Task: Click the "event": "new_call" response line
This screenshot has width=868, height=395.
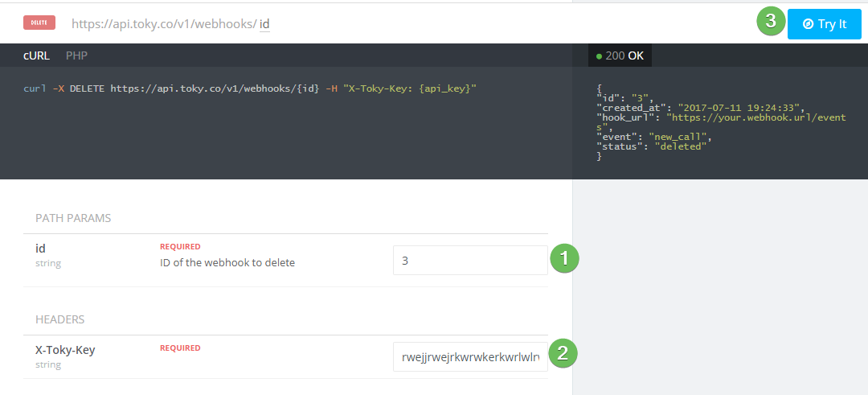Action: pos(653,136)
